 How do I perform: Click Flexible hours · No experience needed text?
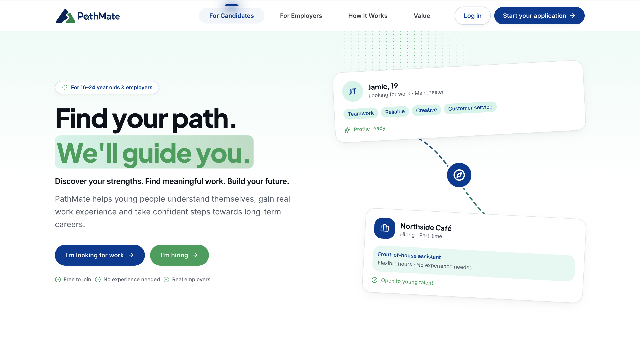(425, 265)
